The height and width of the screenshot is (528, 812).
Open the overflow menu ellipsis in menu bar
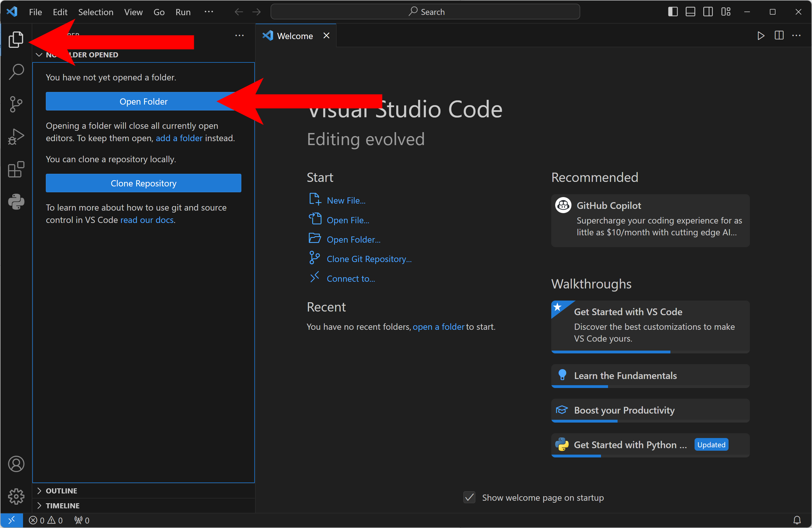tap(209, 12)
